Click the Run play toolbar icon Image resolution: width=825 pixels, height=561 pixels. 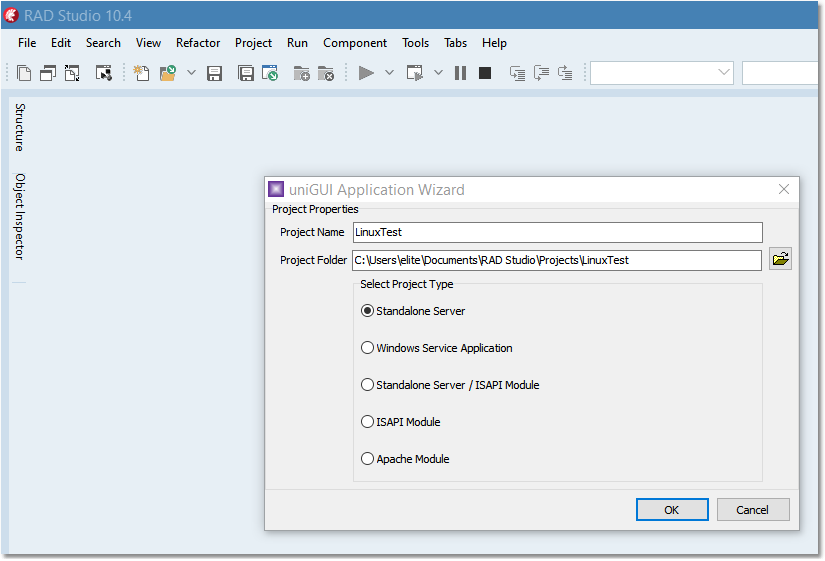(366, 73)
